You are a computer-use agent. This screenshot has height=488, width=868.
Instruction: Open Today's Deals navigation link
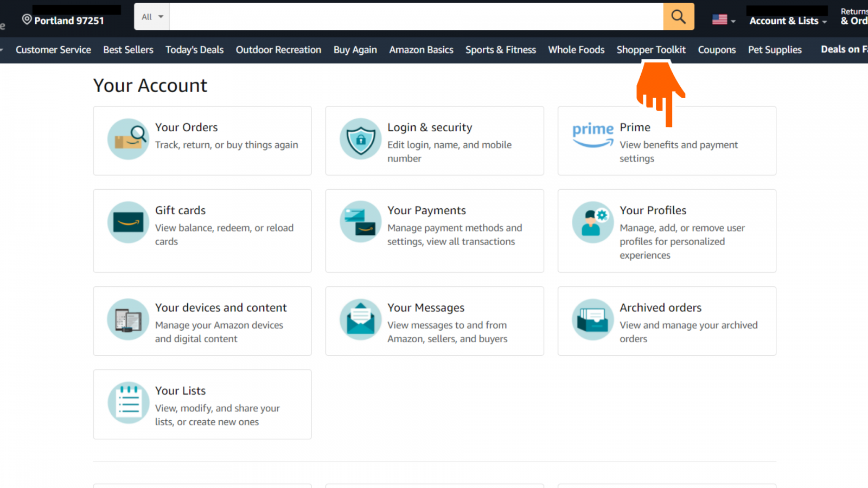pos(194,49)
